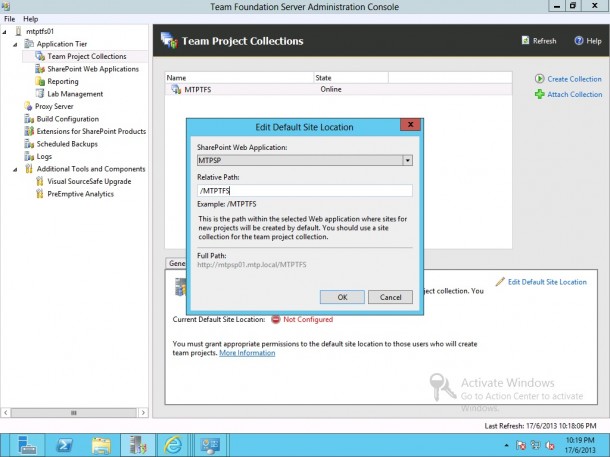
Task: Click the SharePoint Web Applications icon
Action: point(40,68)
